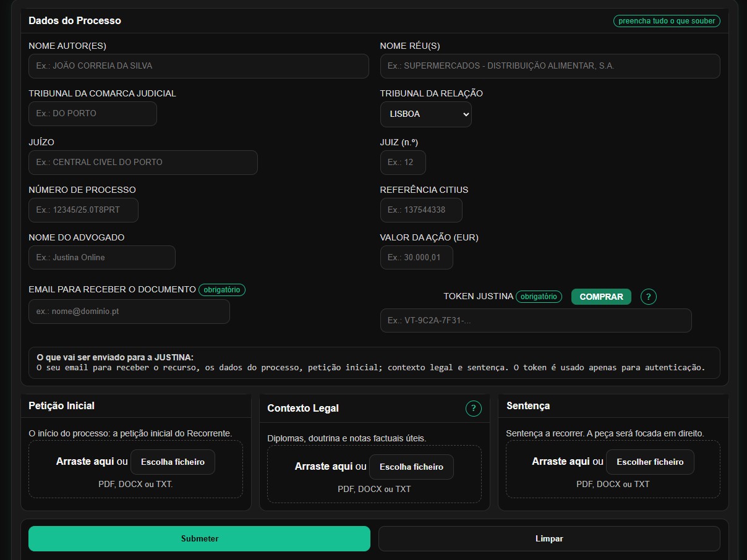Focus the NOME AUTOR(ES) input field

(x=198, y=66)
